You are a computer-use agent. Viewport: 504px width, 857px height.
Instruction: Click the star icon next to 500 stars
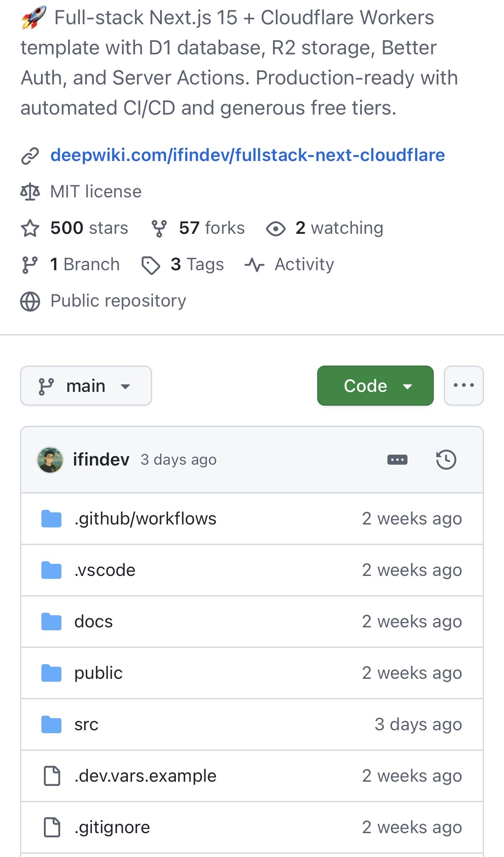pyautogui.click(x=30, y=228)
